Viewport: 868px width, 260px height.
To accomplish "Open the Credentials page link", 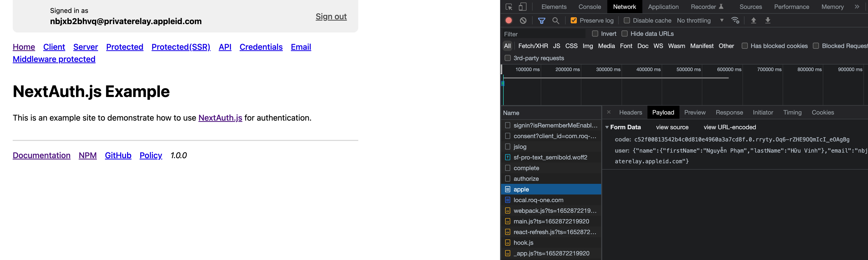I will click(x=261, y=47).
